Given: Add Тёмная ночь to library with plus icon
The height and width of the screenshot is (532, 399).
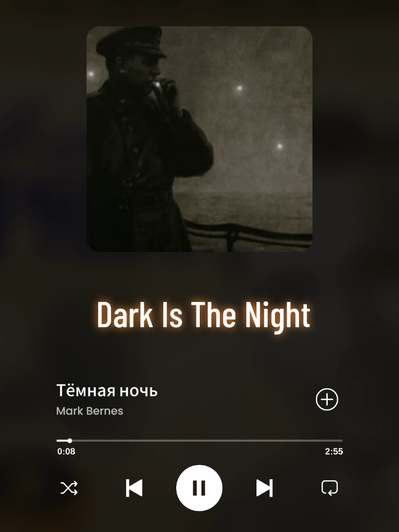Looking at the screenshot, I should pyautogui.click(x=327, y=400).
